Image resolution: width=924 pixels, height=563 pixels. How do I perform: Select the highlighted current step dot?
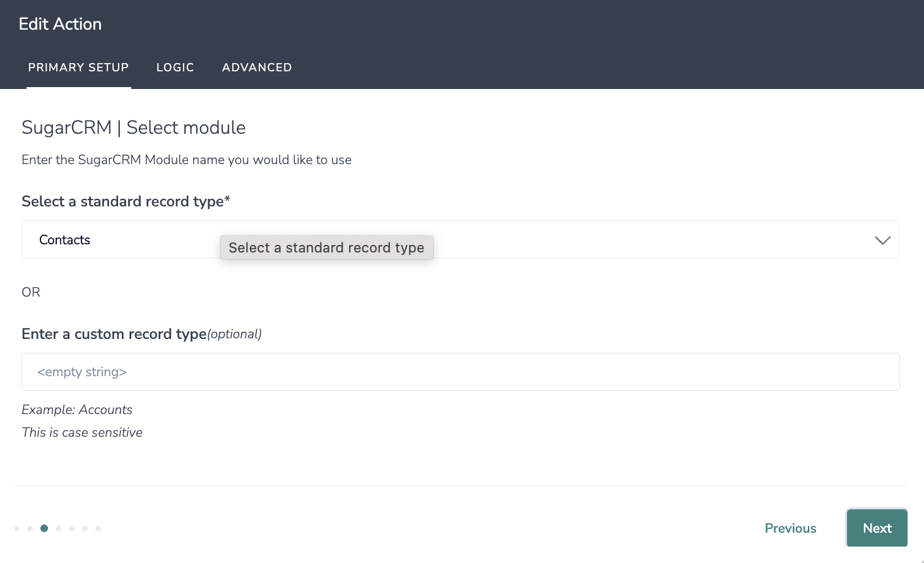click(44, 528)
